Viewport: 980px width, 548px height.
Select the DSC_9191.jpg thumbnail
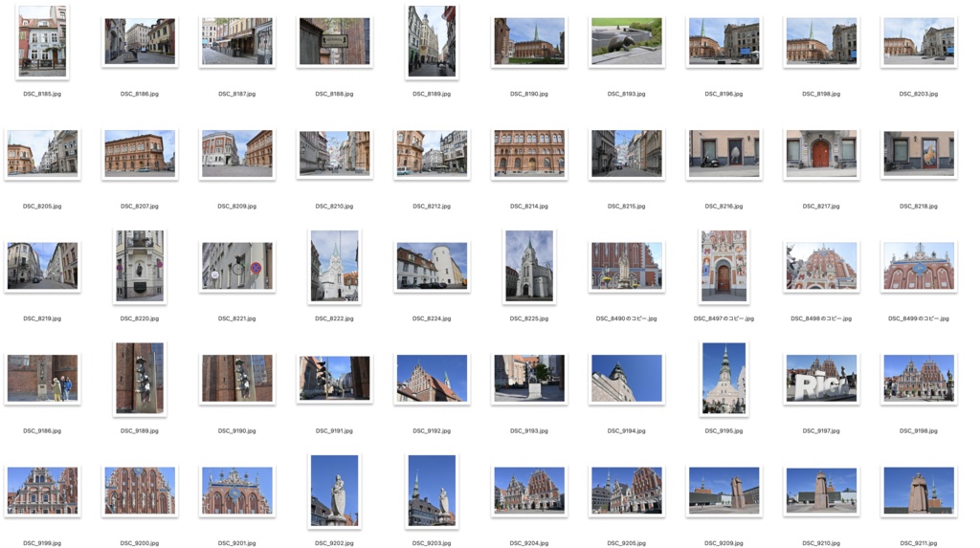[x=335, y=378]
